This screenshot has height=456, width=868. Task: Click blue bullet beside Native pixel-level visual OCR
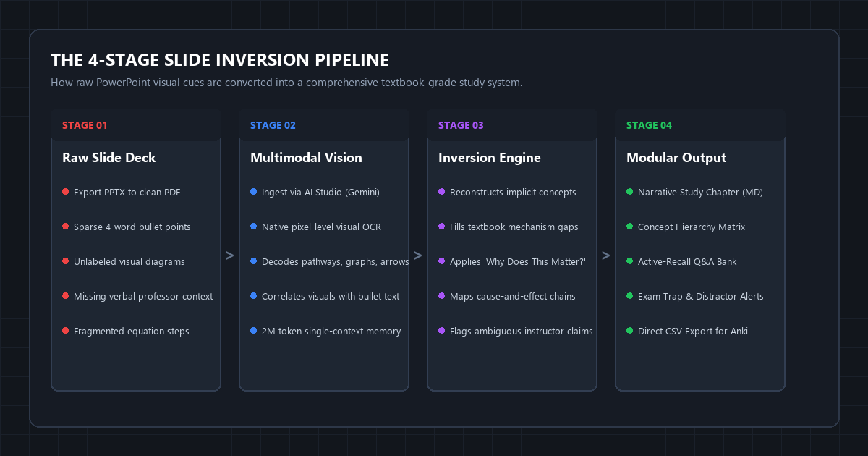point(253,227)
